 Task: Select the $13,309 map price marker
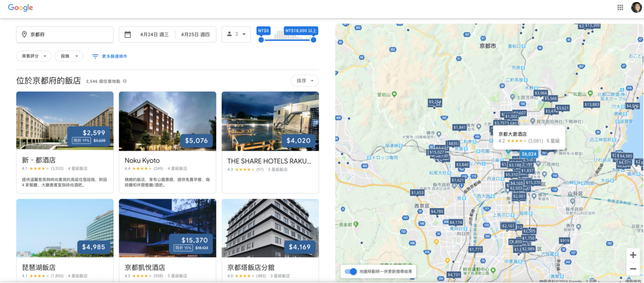point(592,26)
